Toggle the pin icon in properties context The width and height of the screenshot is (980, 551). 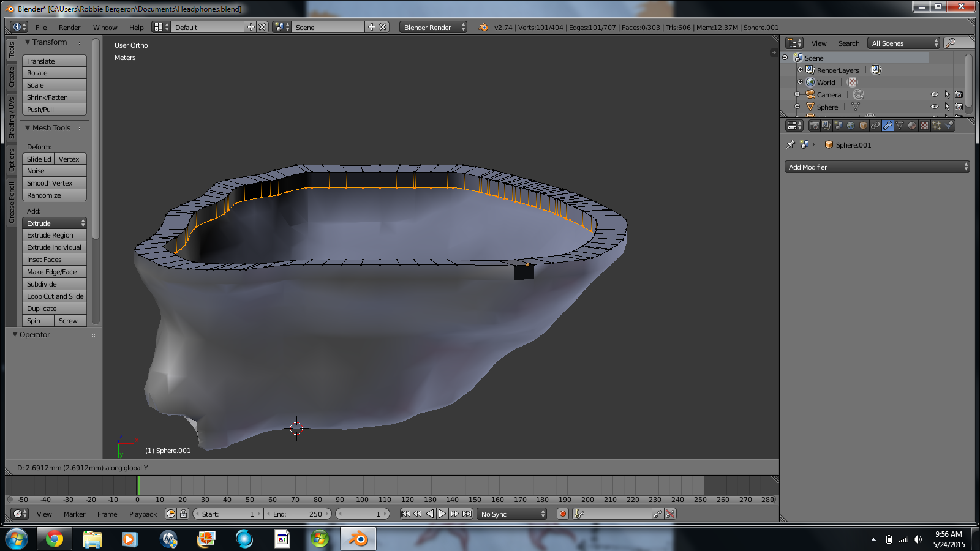790,145
